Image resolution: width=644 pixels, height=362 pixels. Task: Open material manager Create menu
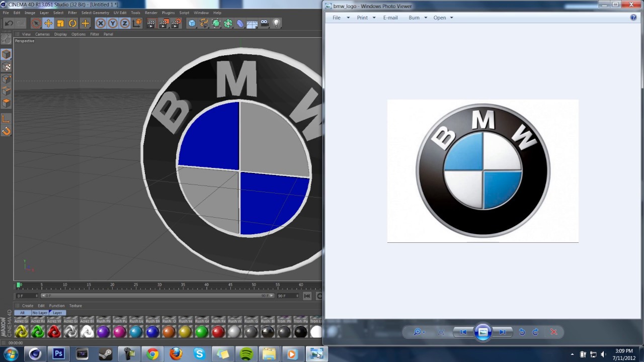pos(28,306)
